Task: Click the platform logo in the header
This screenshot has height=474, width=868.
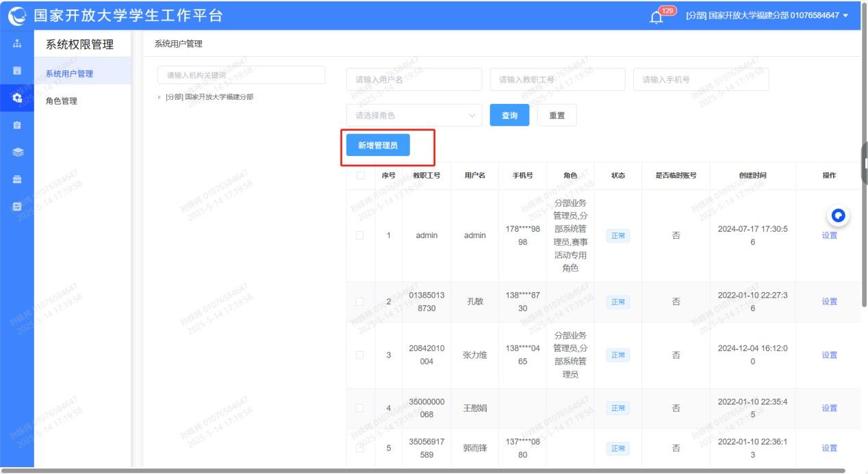Action: [17, 16]
